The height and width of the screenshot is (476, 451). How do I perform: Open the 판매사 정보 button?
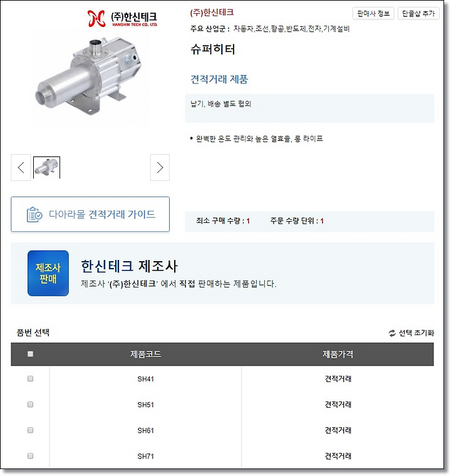(x=373, y=13)
